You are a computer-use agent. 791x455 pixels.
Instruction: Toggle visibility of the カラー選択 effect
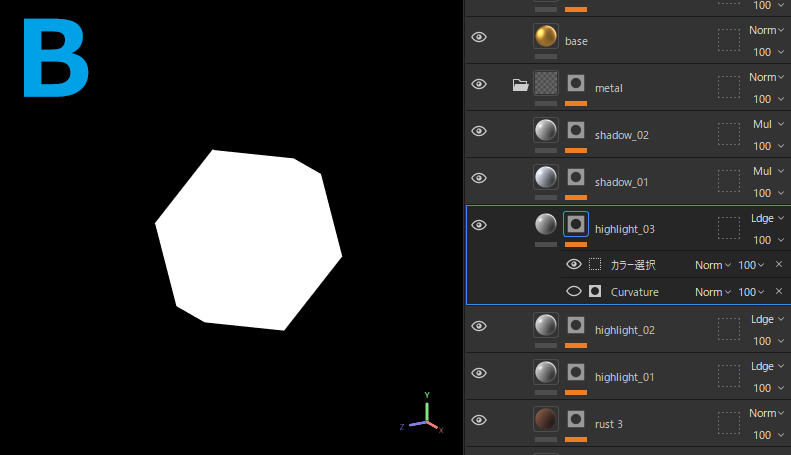(x=574, y=265)
